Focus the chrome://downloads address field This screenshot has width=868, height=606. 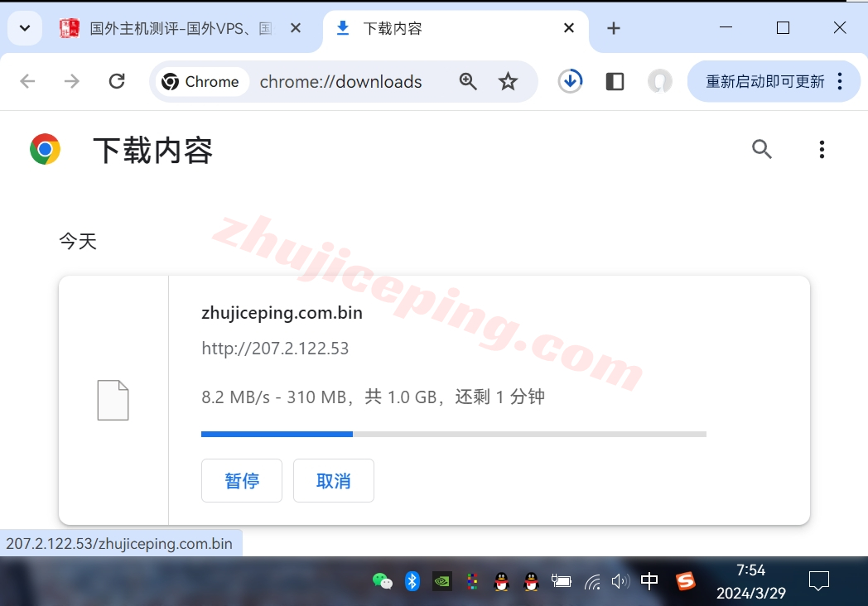coord(341,81)
